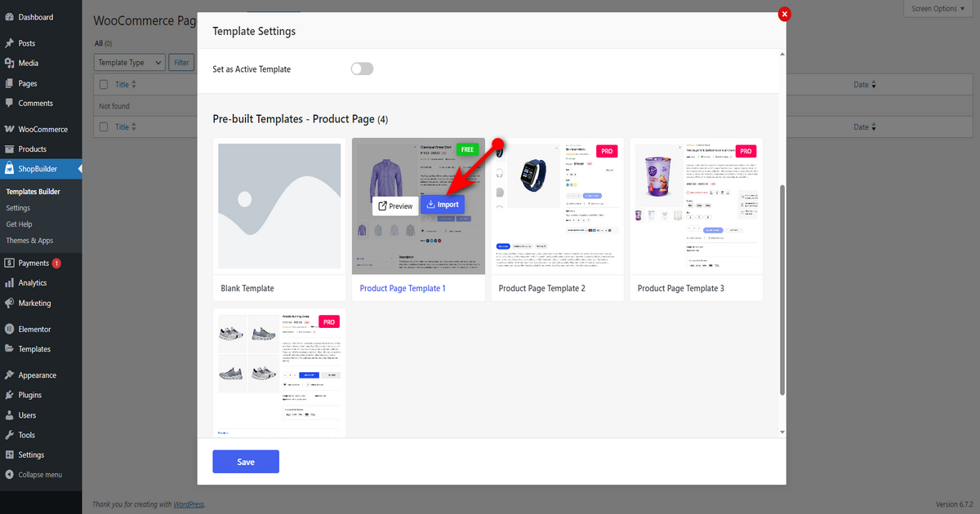
Task: Click the Save button
Action: coord(246,462)
